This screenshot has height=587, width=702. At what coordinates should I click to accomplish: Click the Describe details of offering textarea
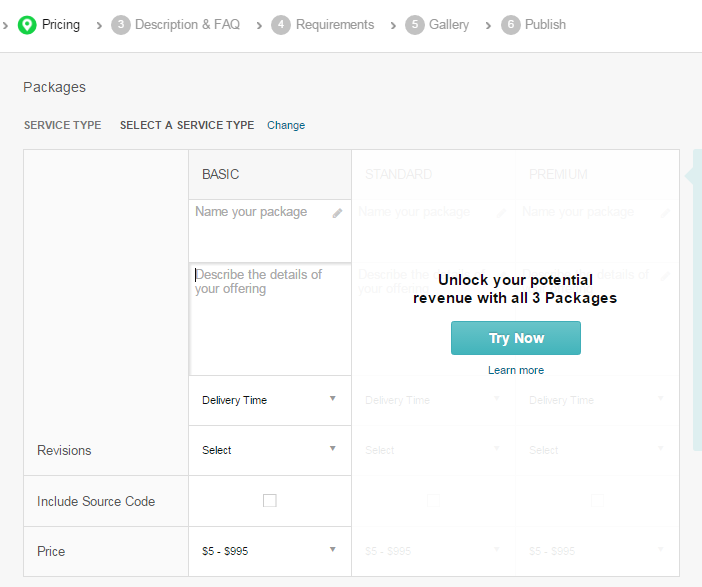tap(270, 318)
